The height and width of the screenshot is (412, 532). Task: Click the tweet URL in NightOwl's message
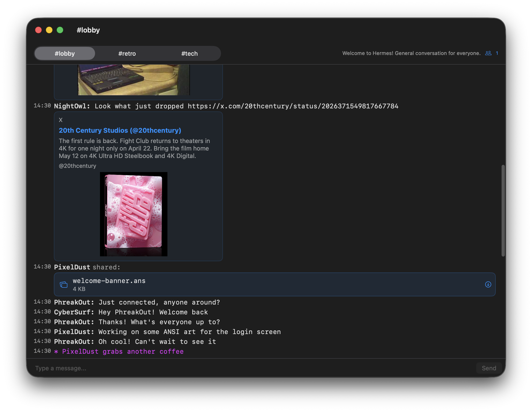[x=292, y=106]
